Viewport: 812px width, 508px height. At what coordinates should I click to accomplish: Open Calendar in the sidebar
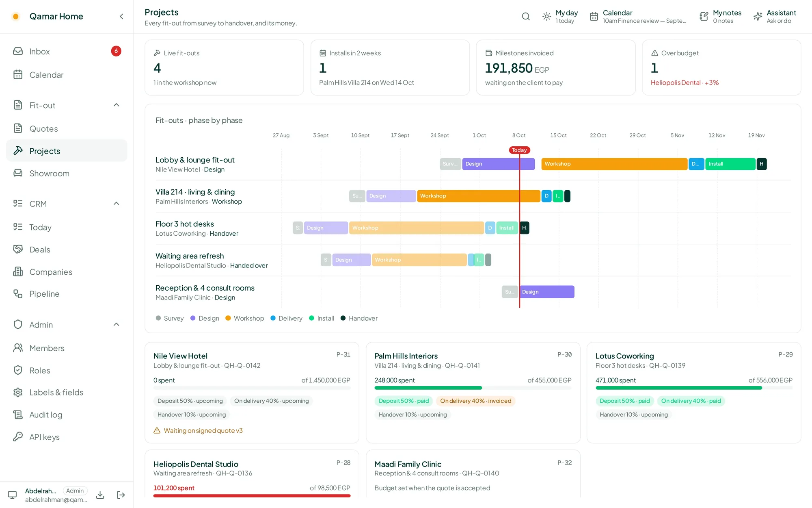tap(67, 75)
